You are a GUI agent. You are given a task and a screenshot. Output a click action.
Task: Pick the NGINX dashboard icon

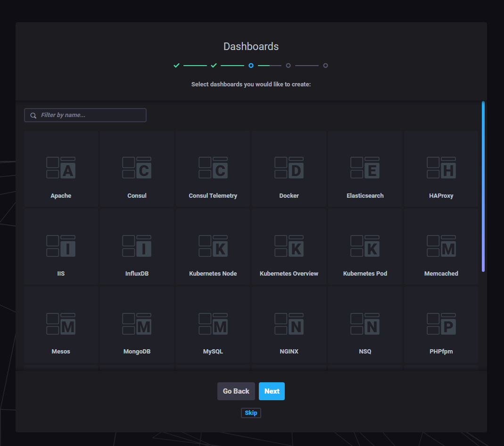click(x=289, y=324)
